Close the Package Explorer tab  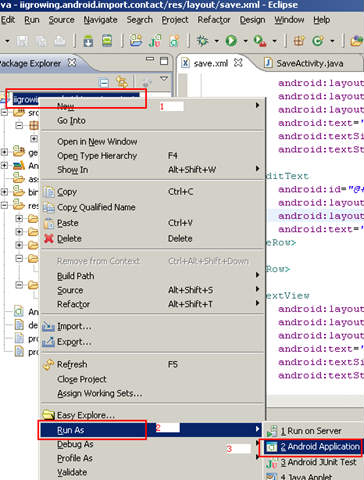(72, 62)
